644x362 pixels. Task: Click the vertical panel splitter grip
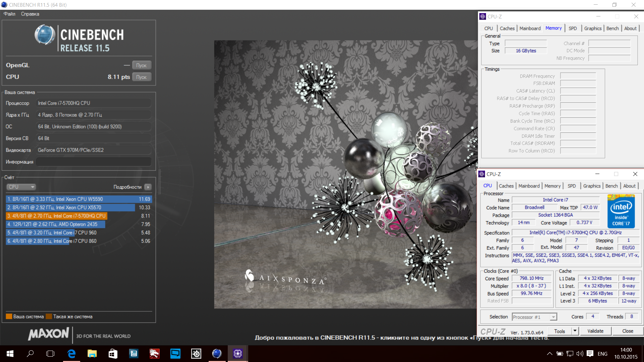(x=159, y=182)
